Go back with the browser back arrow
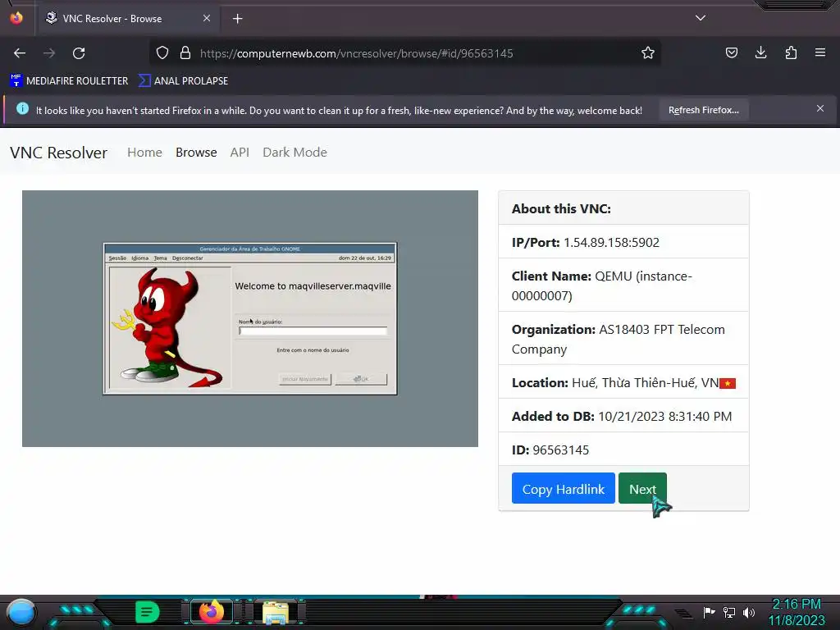The height and width of the screenshot is (630, 840). click(x=20, y=53)
